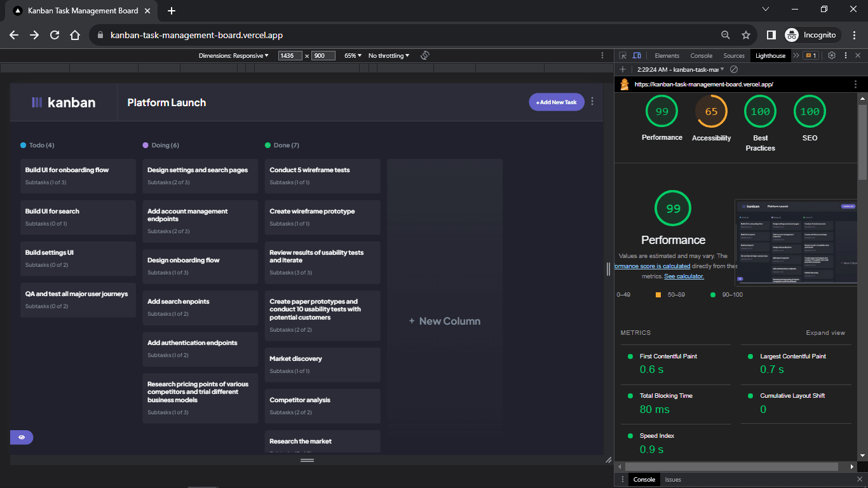Reload the page

tap(55, 35)
